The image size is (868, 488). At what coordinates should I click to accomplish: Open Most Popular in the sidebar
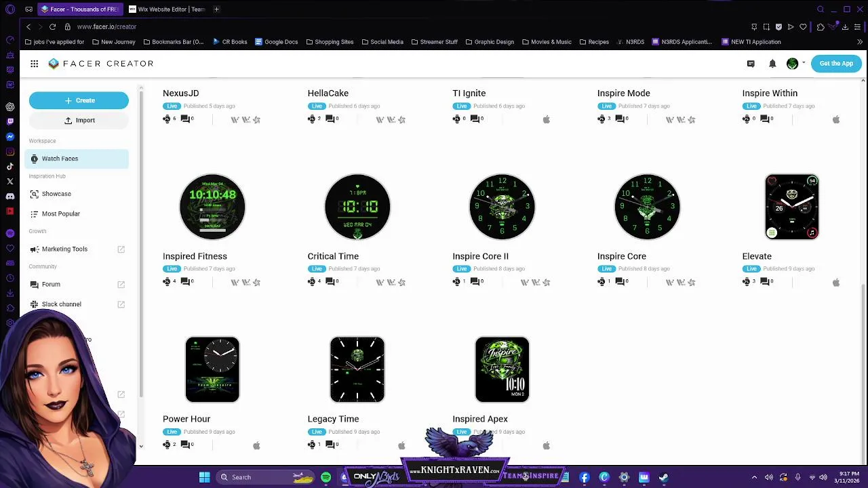[60, 213]
